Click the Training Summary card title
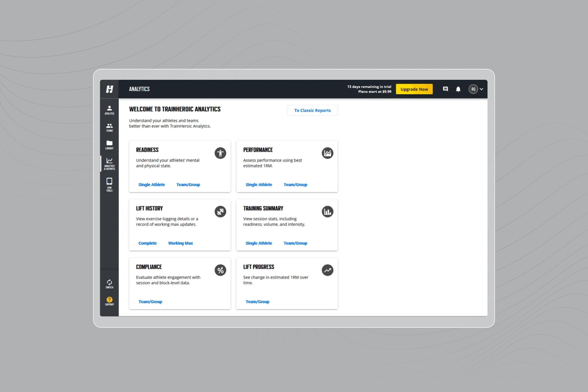The width and height of the screenshot is (588, 392). (x=263, y=208)
